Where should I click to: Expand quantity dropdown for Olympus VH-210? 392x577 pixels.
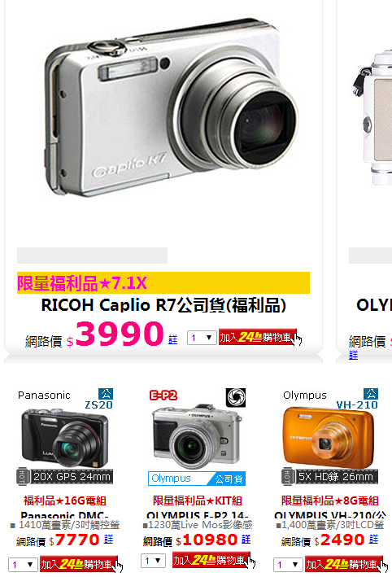pyautogui.click(x=288, y=564)
